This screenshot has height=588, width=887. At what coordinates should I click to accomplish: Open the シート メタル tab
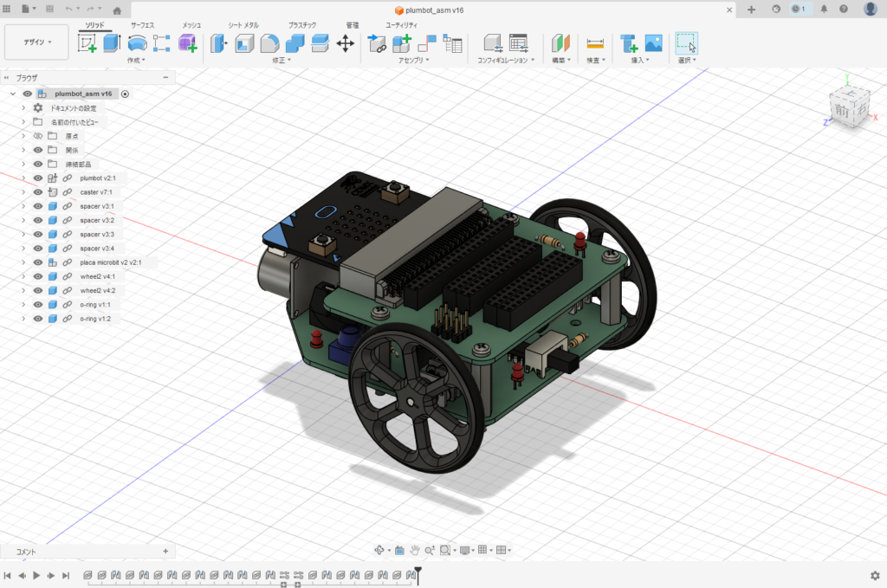pos(243,26)
